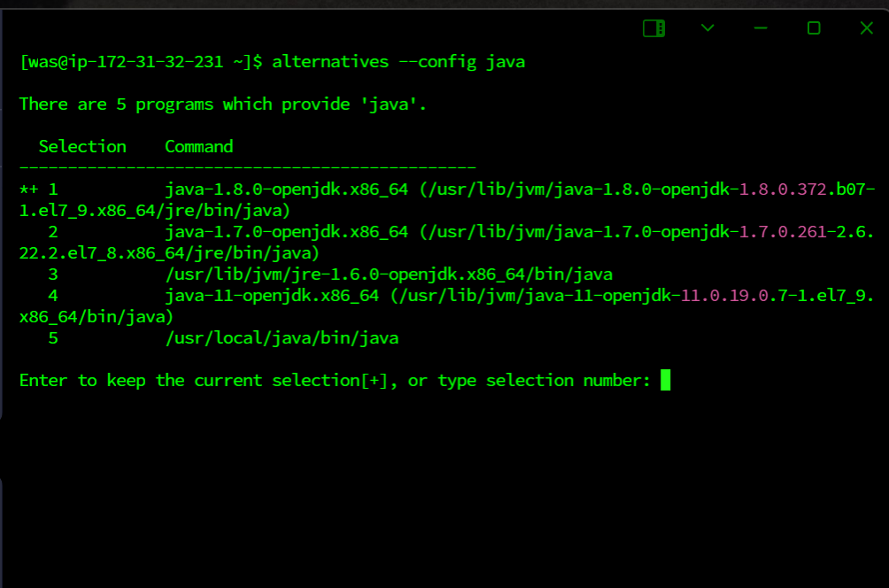Viewport: 889px width, 588px height.
Task: Click wrapped line '1.el7_9.x86_64/jre/bin/java)'
Action: coord(155,211)
